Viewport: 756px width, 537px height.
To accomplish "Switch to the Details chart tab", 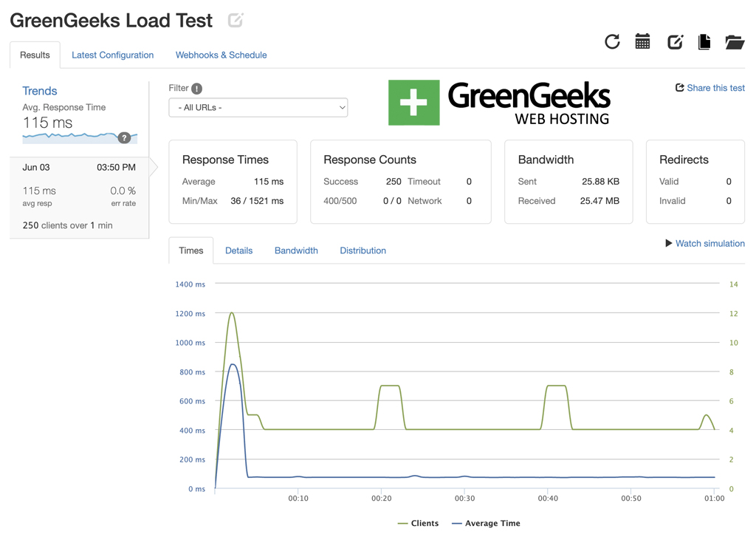I will click(x=238, y=250).
